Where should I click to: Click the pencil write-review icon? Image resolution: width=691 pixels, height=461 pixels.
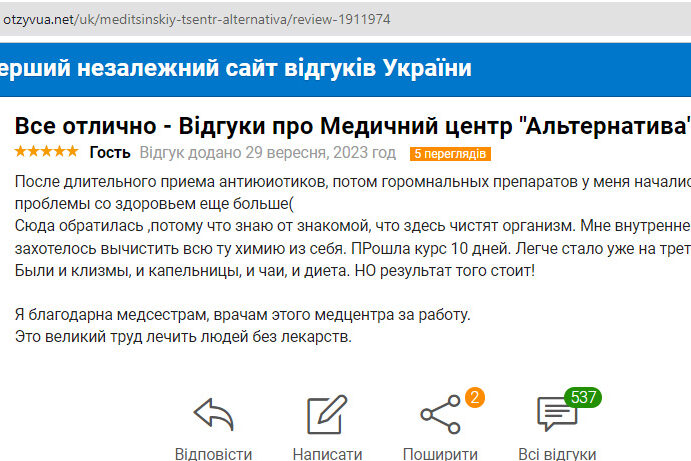click(x=326, y=415)
